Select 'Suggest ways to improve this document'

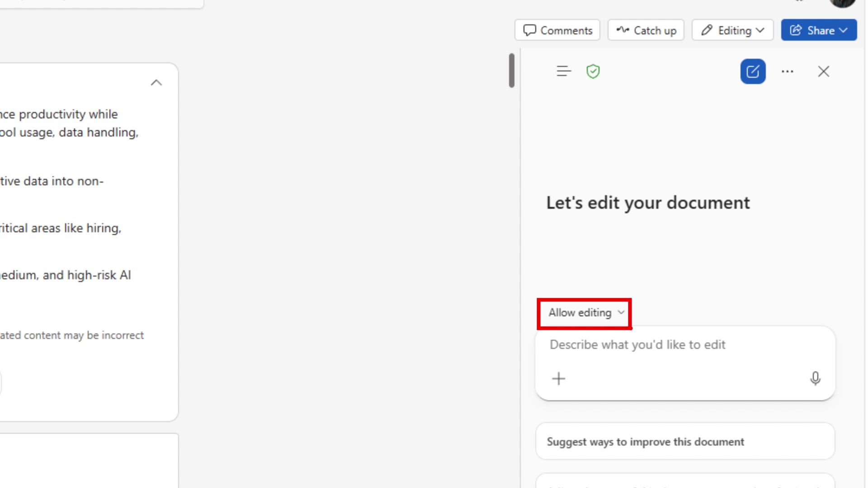tap(685, 441)
